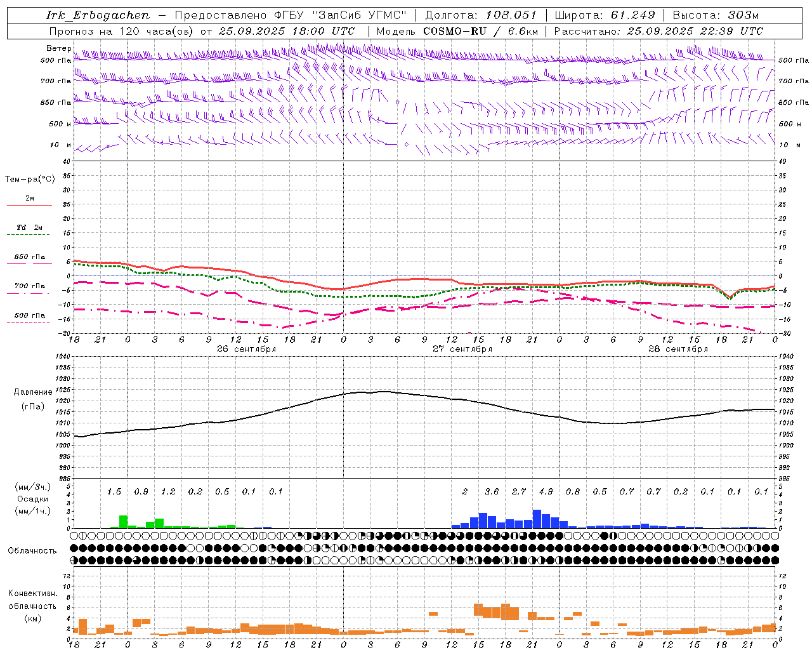This screenshot has height=650, width=812.
Task: Click the Рассчитано: 25.09.2025 22:39 UTC text
Action: [659, 31]
